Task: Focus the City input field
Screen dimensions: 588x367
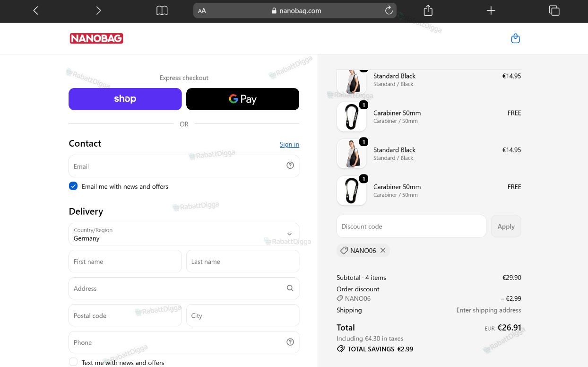Action: pyautogui.click(x=242, y=315)
